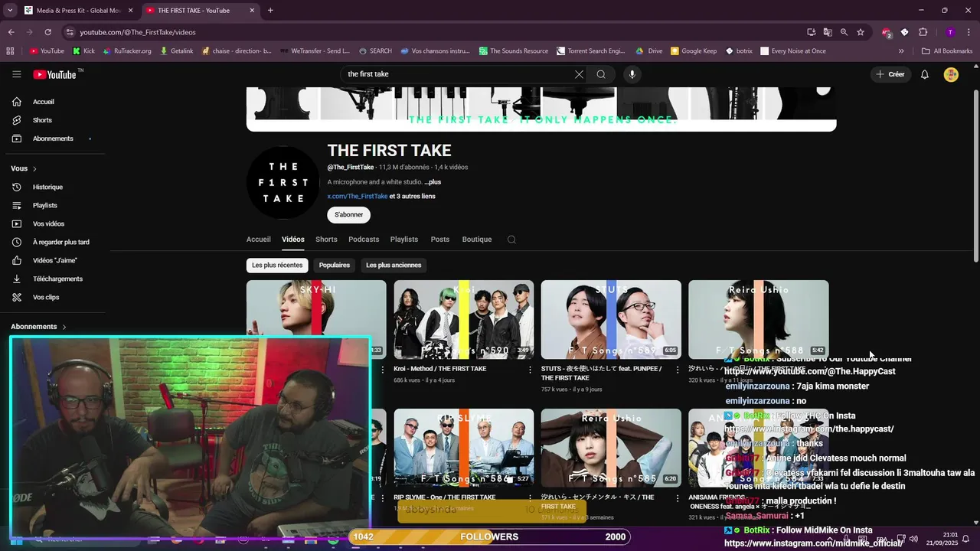Image resolution: width=980 pixels, height=551 pixels.
Task: Close the THE FIRST TAKE browser tab
Action: coord(252,11)
